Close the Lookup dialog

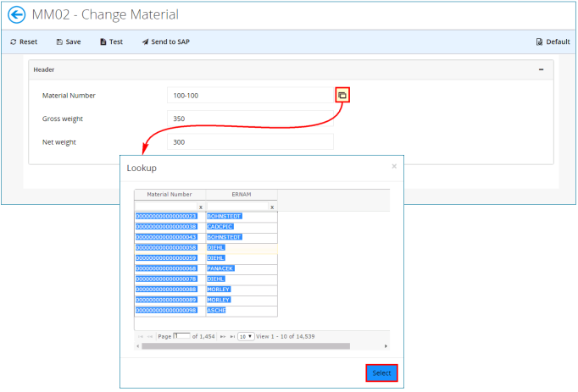pos(394,167)
